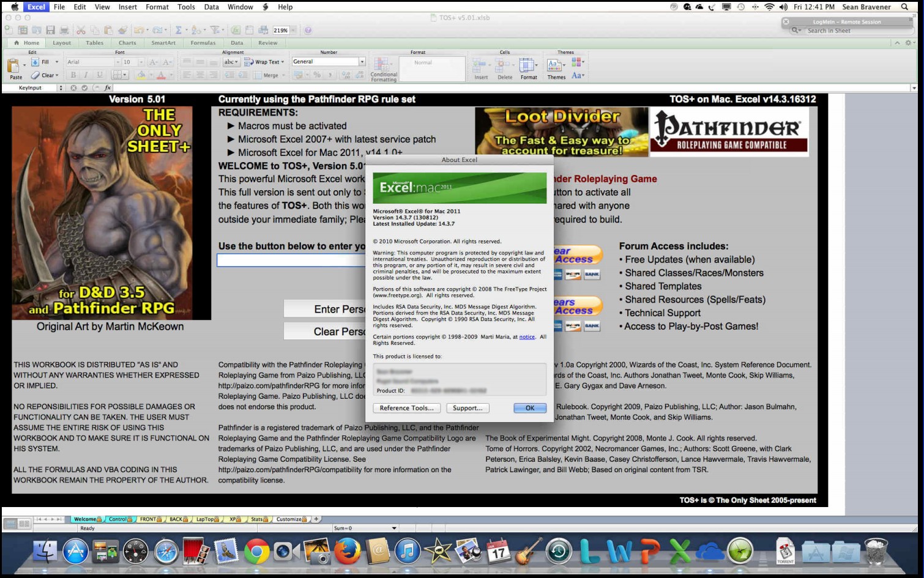Click the formula bar confirm checkmark icon
The height and width of the screenshot is (578, 924).
point(84,88)
